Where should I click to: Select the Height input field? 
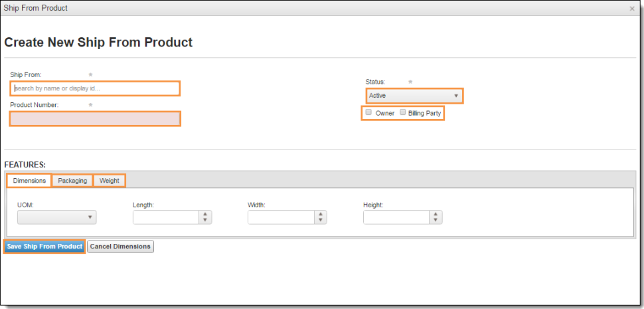[x=396, y=217]
